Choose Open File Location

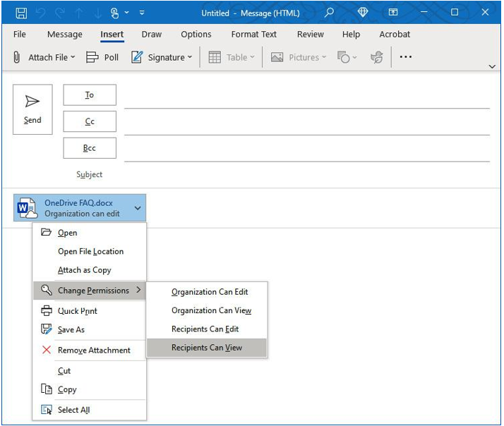pos(90,251)
